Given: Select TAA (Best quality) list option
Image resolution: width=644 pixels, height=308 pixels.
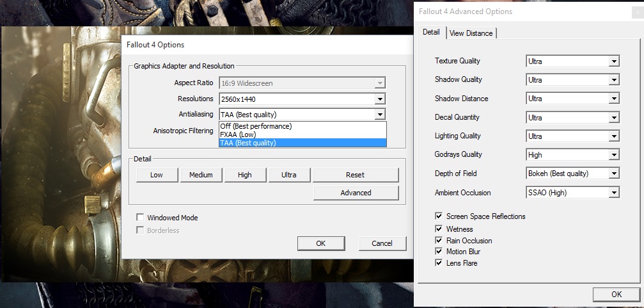Looking at the screenshot, I should 302,143.
